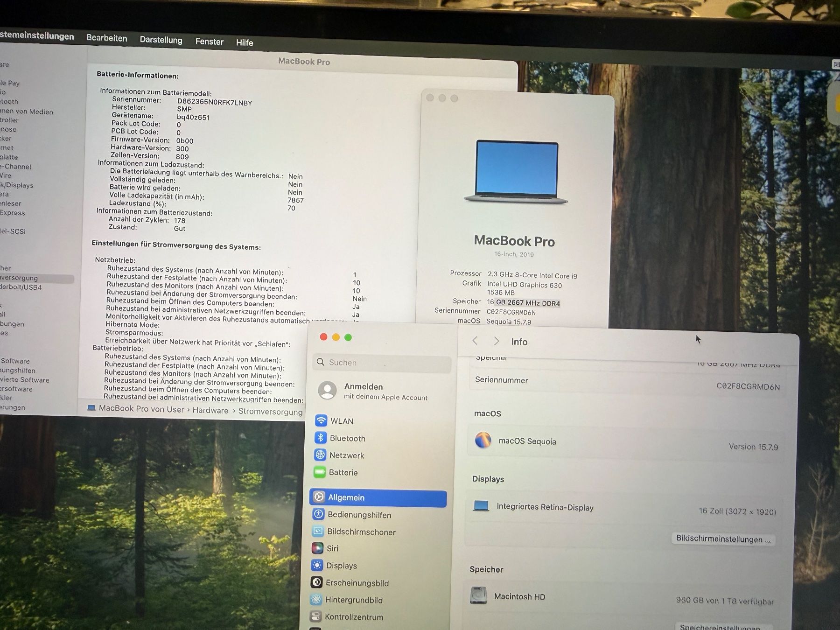
Task: Select Grafik/Displays in System Information sidebar
Action: click(17, 185)
